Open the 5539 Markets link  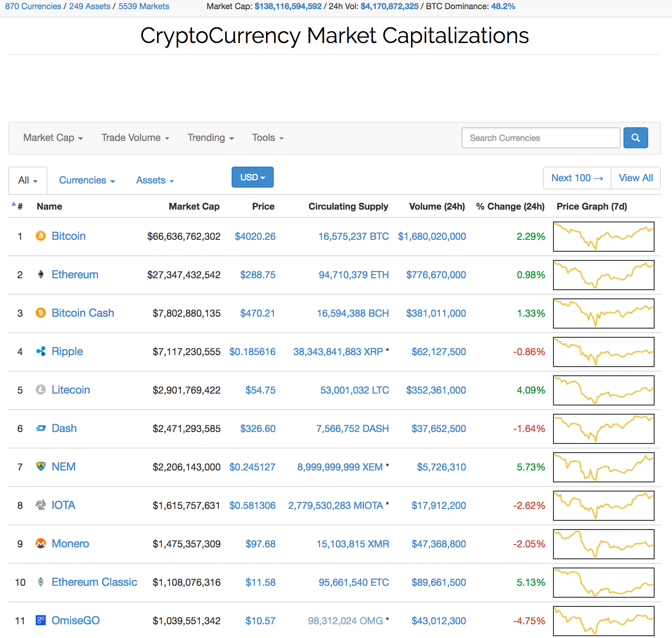pos(144,6)
